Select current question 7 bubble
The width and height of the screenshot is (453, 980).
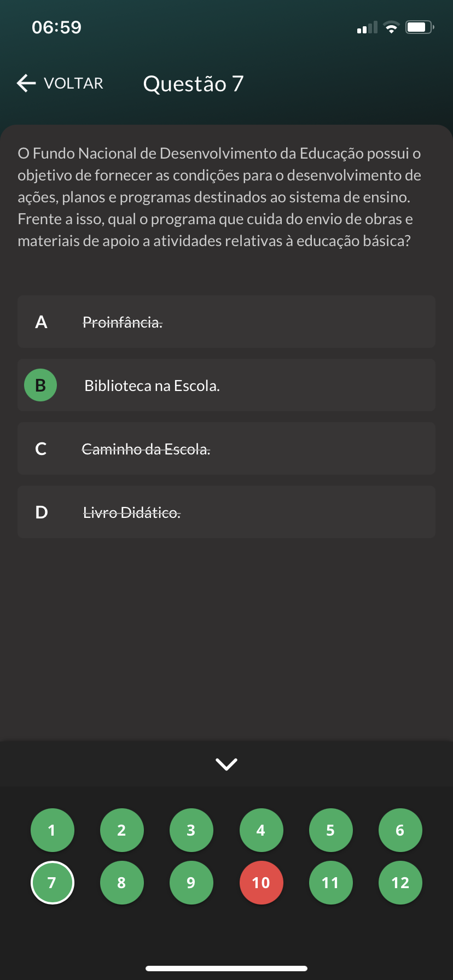tap(52, 883)
